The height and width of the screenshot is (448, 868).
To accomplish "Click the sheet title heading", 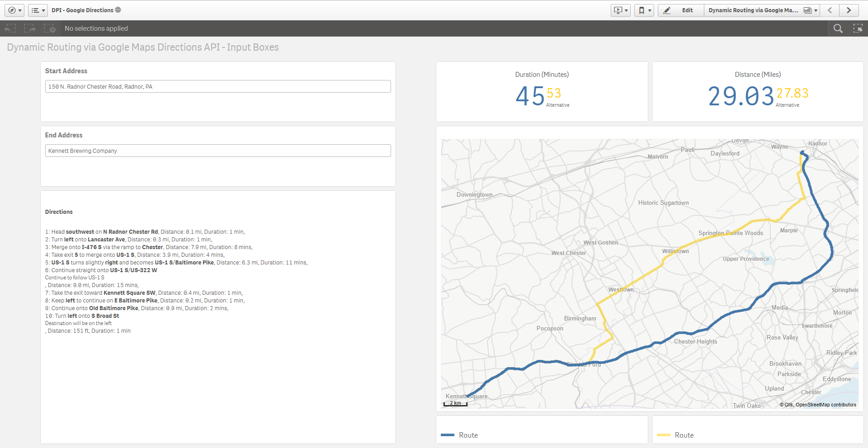I will 143,47.
